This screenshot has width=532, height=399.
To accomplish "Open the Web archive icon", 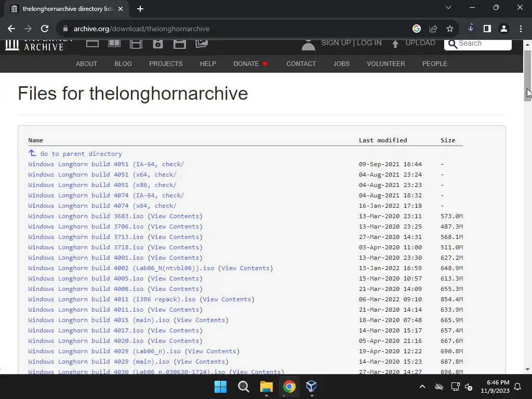I will point(92,44).
